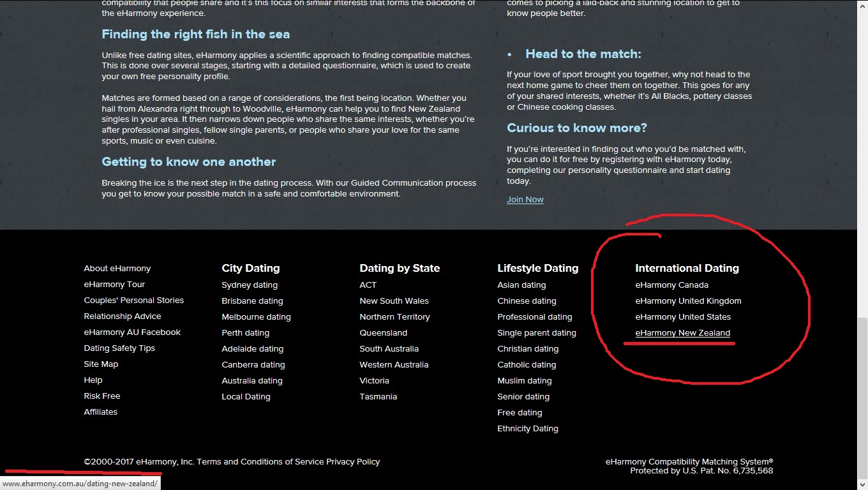Go to eHarmony Canada site
868x490 pixels.
coord(671,285)
